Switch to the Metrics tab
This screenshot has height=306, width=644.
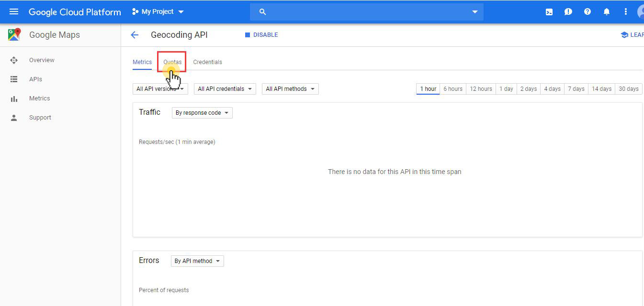coord(142,62)
